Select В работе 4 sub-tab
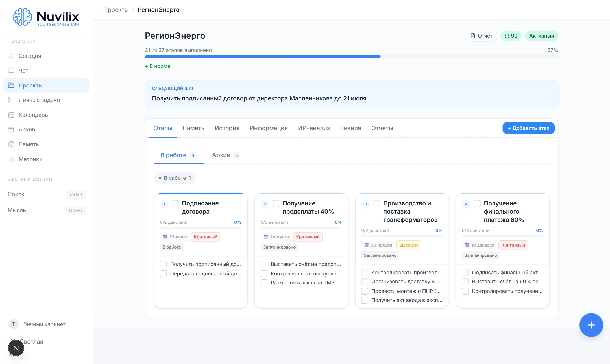The image size is (610, 364). pos(178,155)
